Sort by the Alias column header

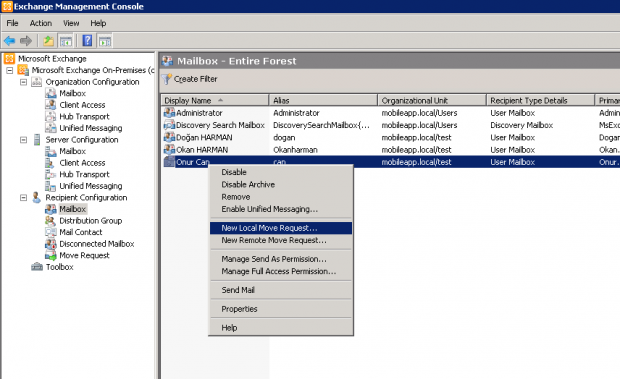click(x=323, y=100)
